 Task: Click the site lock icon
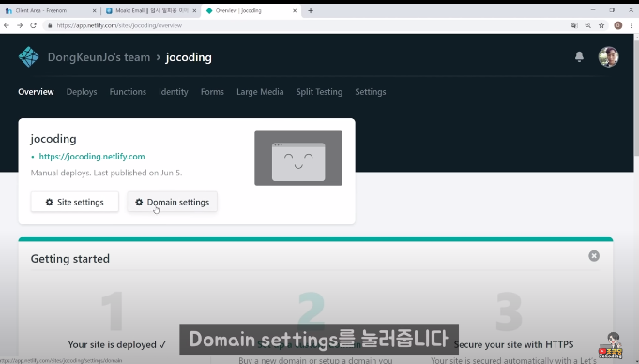pos(50,25)
